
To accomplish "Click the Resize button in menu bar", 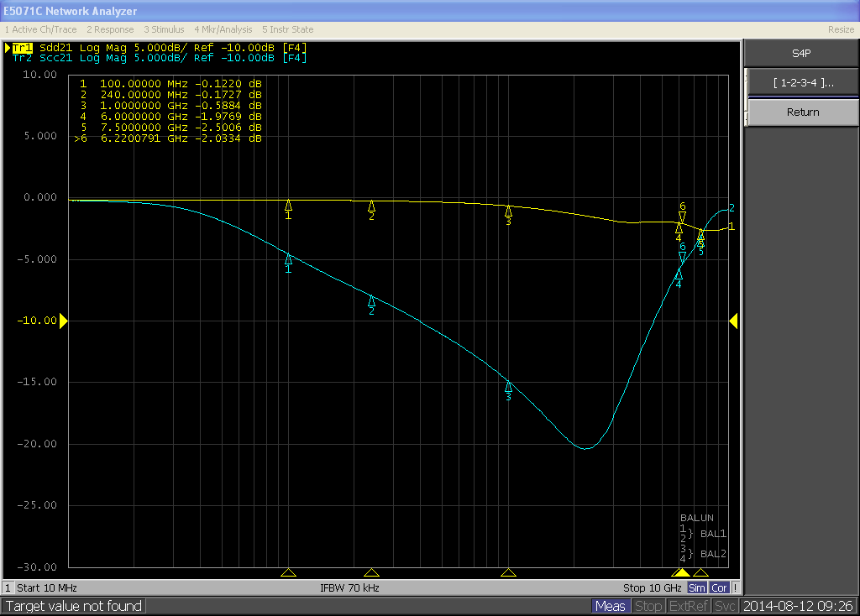I will coord(840,29).
